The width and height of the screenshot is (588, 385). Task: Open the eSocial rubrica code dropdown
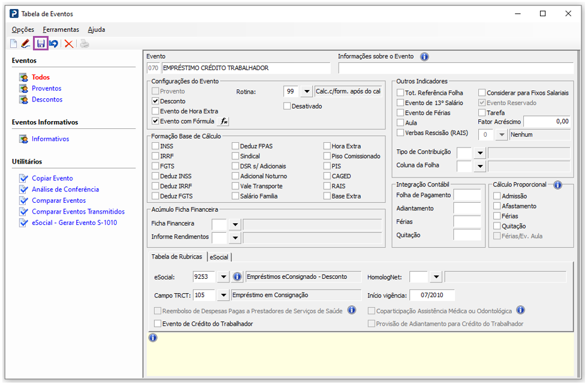click(224, 277)
